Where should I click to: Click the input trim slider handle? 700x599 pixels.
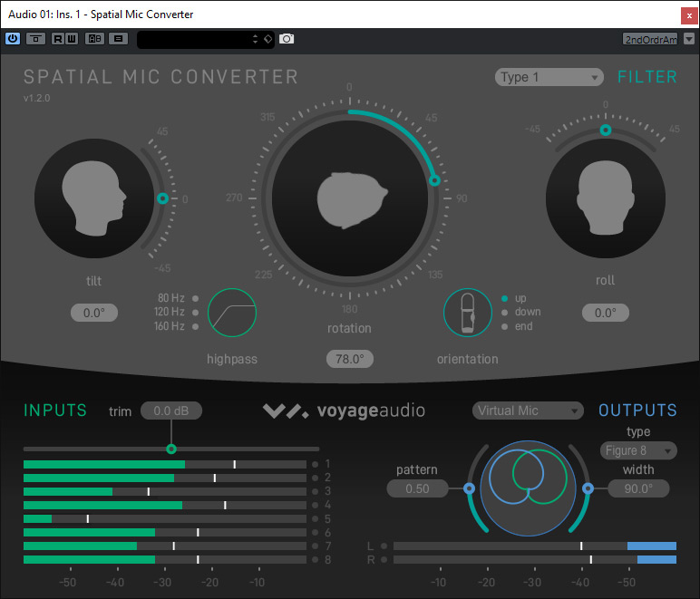pyautogui.click(x=171, y=449)
